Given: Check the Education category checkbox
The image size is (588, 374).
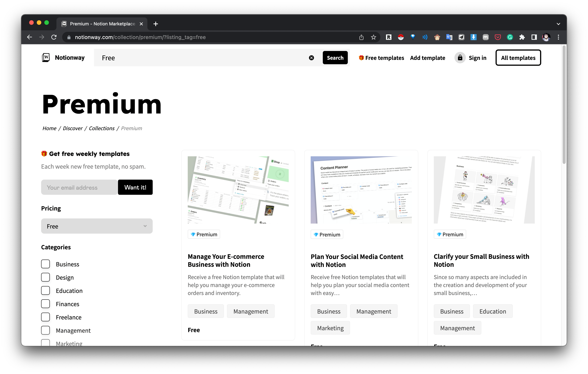Looking at the screenshot, I should (45, 290).
